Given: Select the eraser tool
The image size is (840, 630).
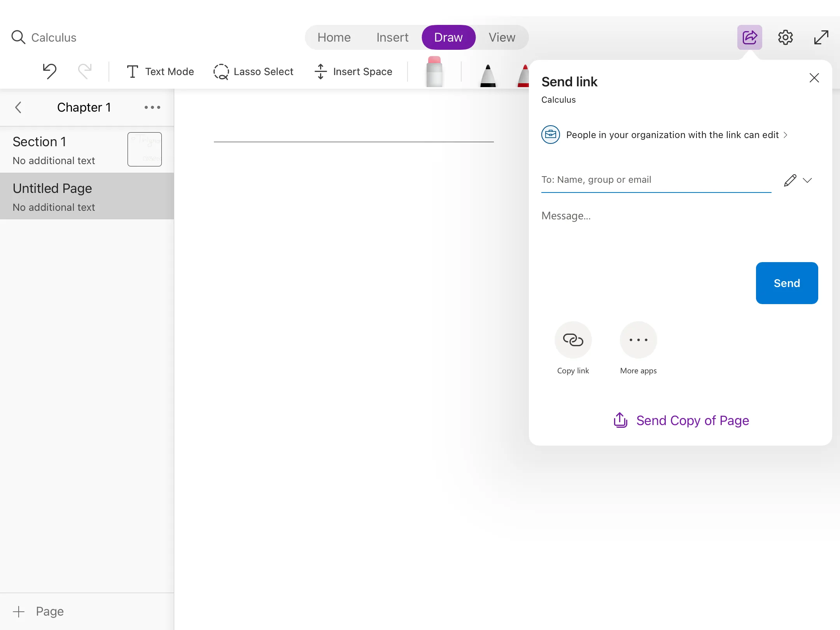Looking at the screenshot, I should coord(434,72).
